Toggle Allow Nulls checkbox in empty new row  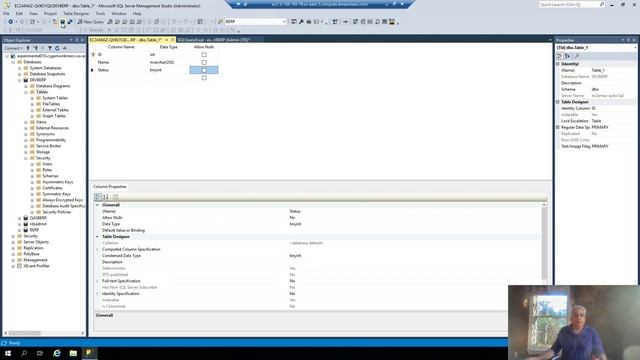point(204,78)
